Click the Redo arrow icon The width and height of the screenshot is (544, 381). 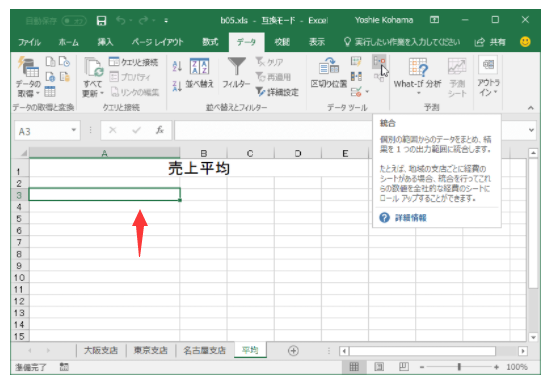pos(143,21)
